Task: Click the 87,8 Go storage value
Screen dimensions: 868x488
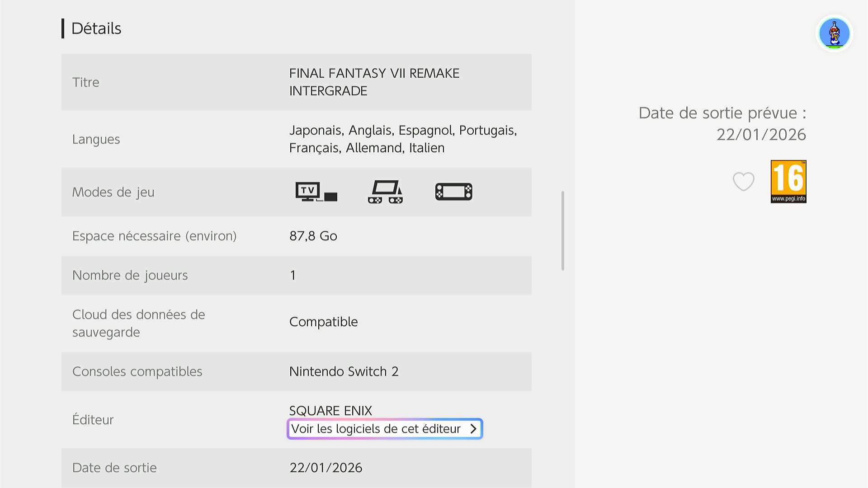Action: point(313,236)
